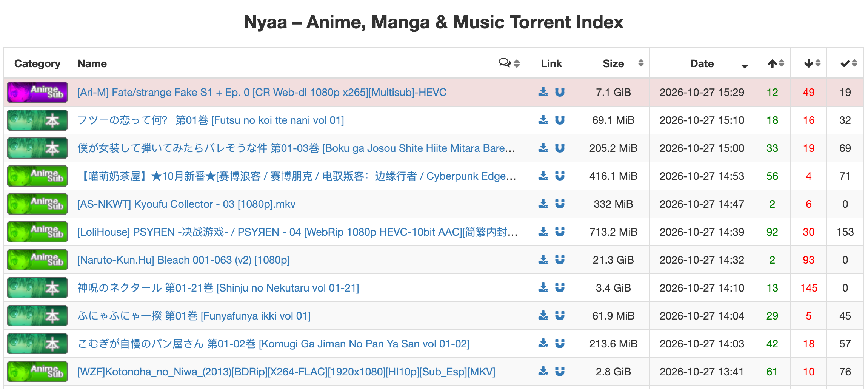
Task: Click the size value 21.3 GiB
Action: (x=613, y=260)
